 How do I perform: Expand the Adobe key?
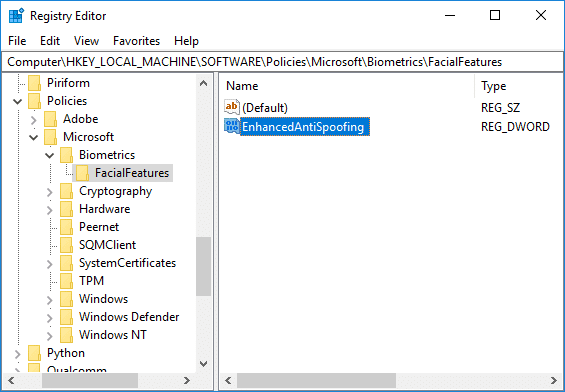coord(34,120)
